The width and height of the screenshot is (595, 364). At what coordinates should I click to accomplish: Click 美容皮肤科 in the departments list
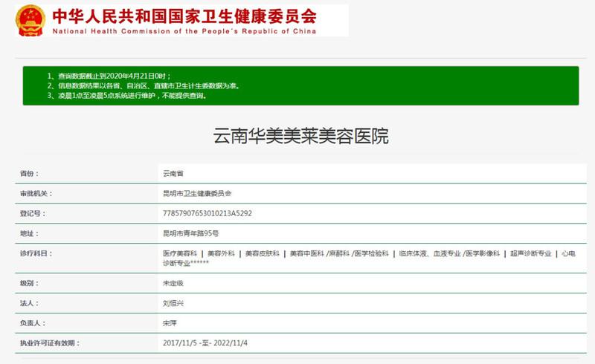click(262, 253)
